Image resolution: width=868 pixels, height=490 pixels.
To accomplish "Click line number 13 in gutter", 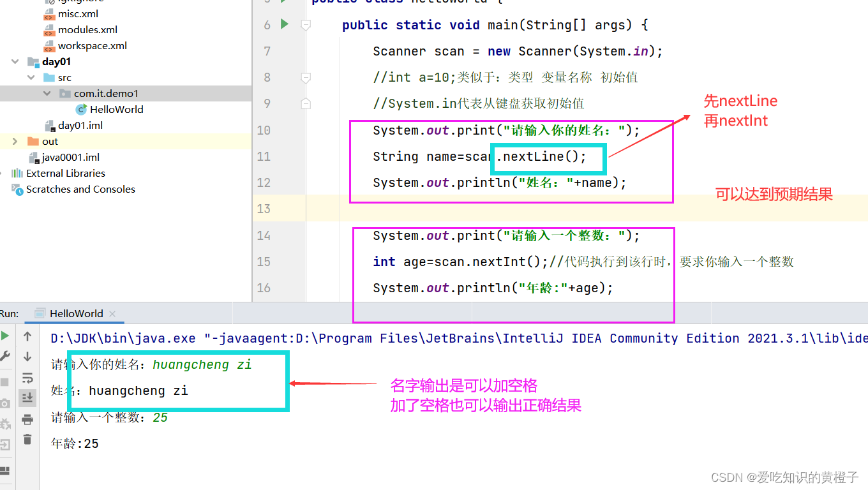I will pos(264,209).
